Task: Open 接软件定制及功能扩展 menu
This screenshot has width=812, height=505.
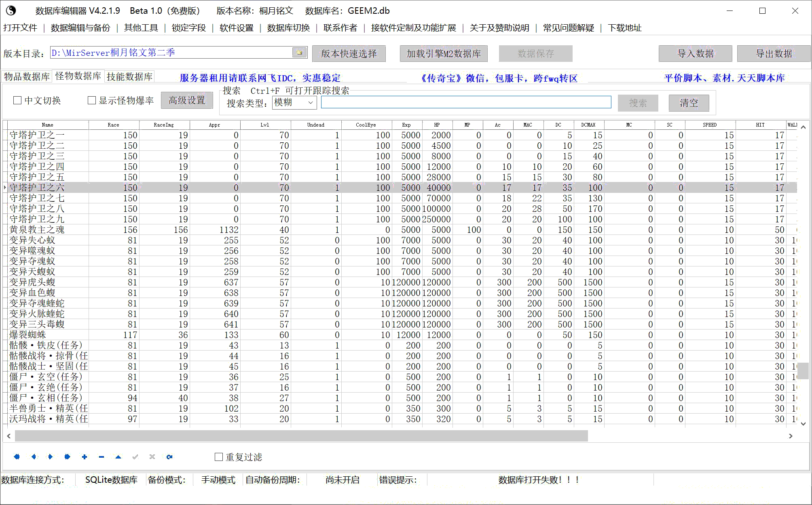Action: point(414,28)
